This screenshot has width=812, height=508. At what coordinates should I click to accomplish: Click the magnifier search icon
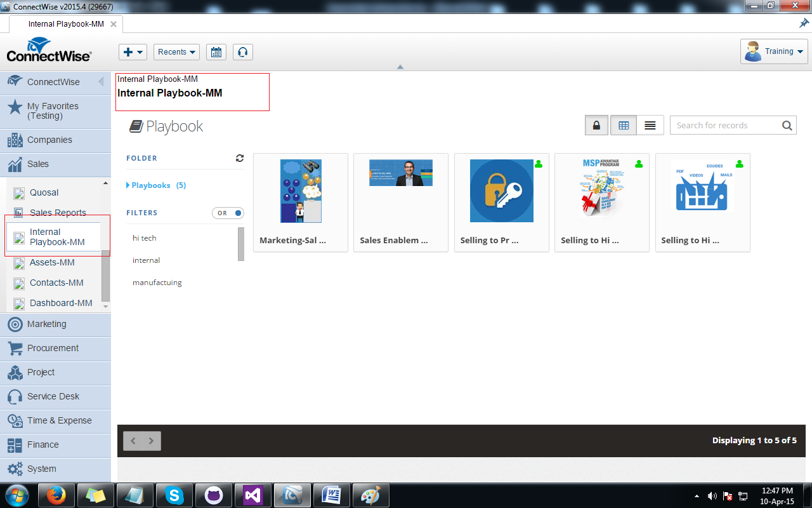click(x=787, y=125)
